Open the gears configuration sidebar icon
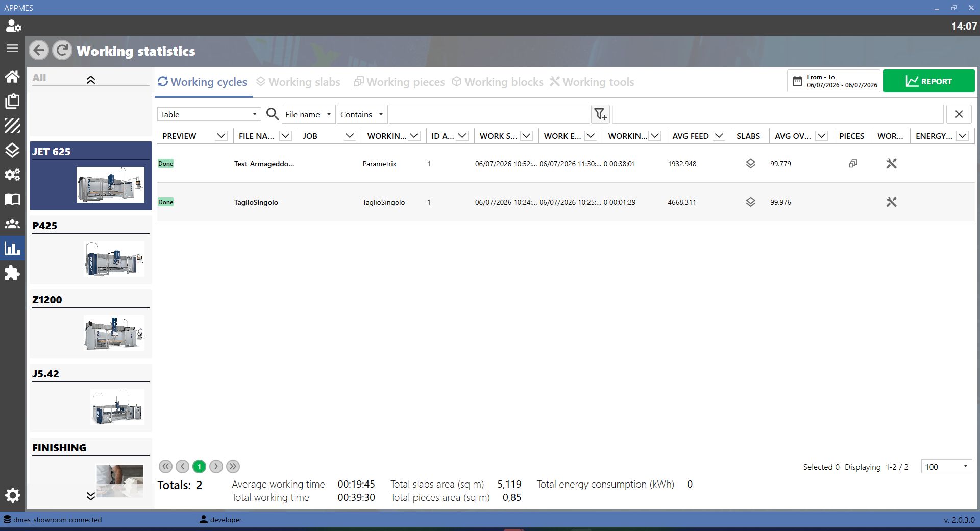 [12, 175]
